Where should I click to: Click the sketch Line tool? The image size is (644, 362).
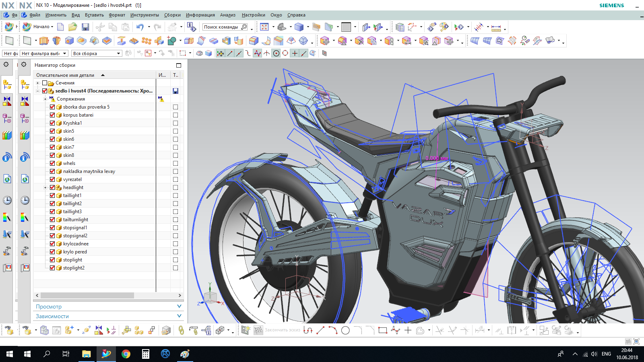[x=320, y=330]
